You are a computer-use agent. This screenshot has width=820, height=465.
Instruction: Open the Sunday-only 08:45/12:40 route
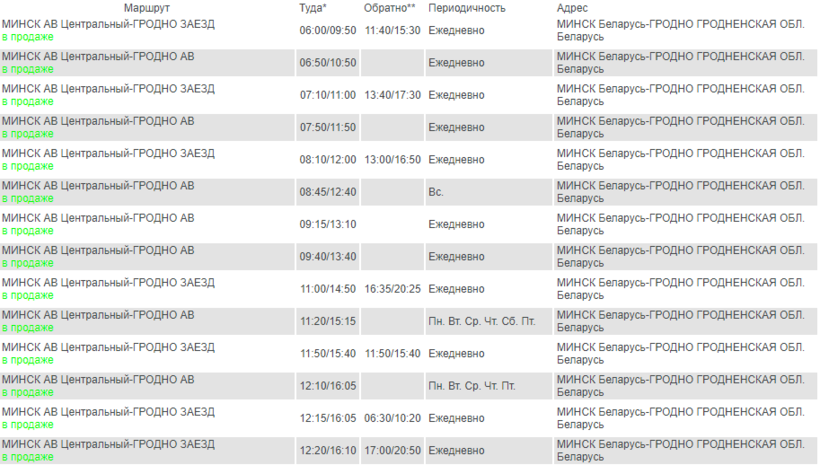pos(98,186)
